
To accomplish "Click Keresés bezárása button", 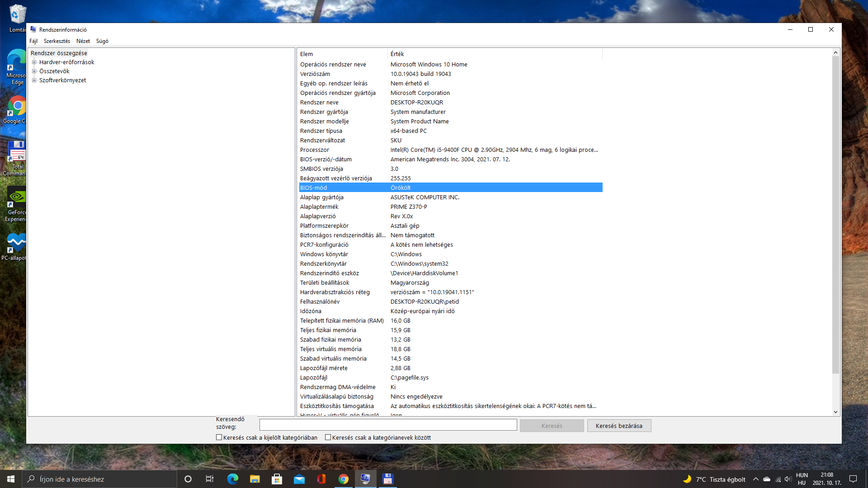I will click(619, 426).
